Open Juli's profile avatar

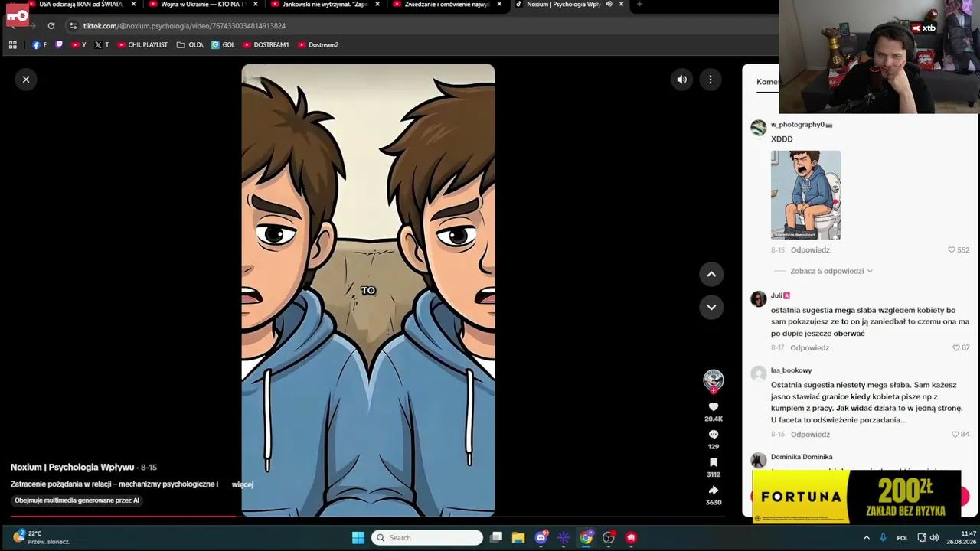(x=759, y=298)
